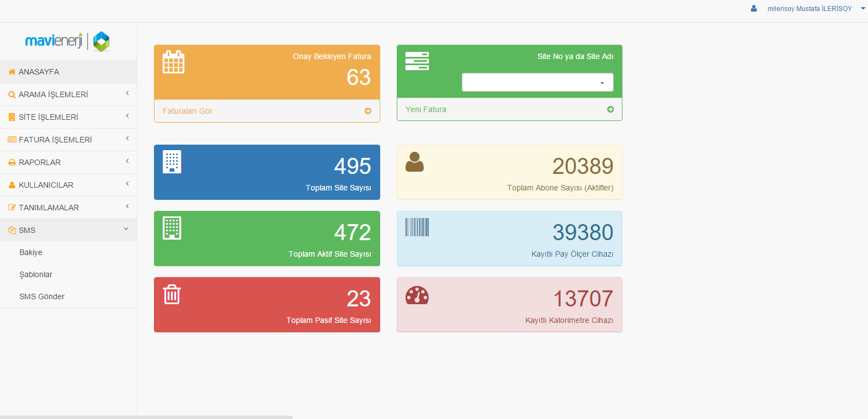Screen dimensions: 868x419
Task: Click the building icon on the blue 495 card
Action: 172,162
